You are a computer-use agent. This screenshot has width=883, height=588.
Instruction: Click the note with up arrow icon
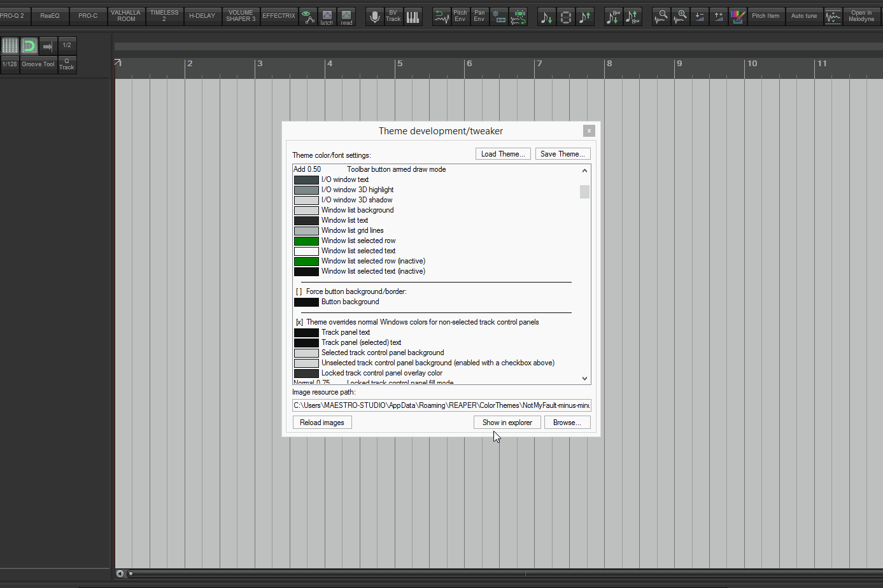(584, 17)
